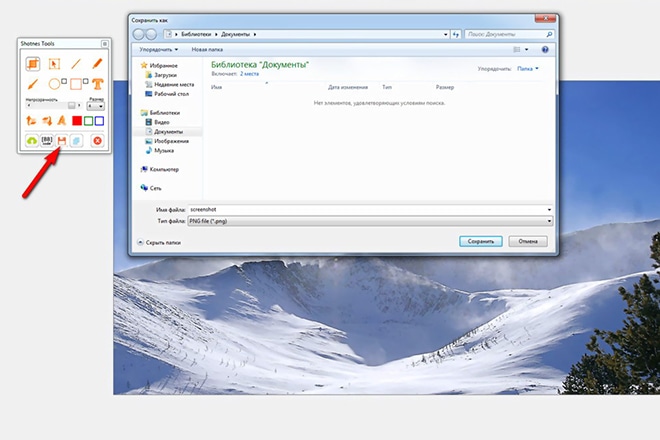Screen dimensions: 660x440
Task: Click the floppy disk save icon
Action: (x=60, y=141)
